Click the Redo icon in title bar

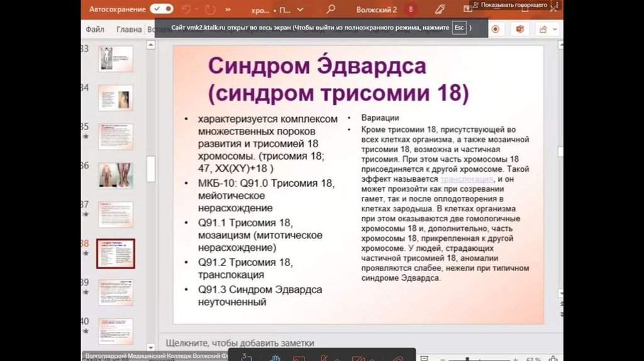(209, 10)
